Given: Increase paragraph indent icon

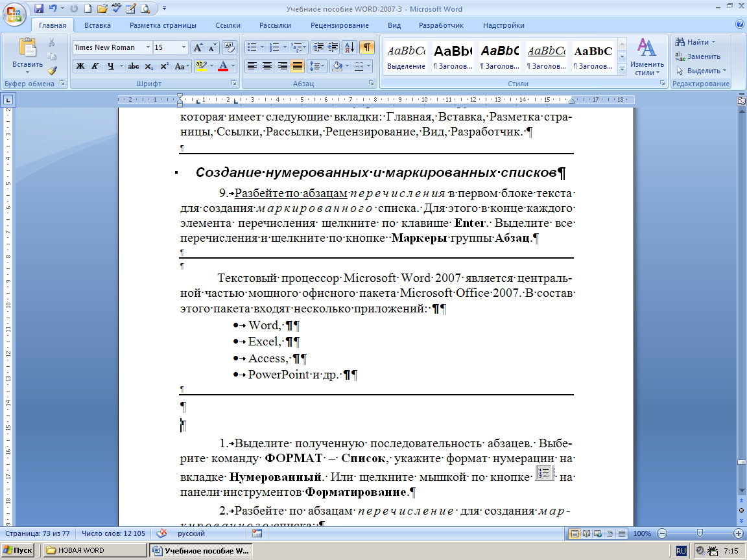Looking at the screenshot, I should coord(333,47).
